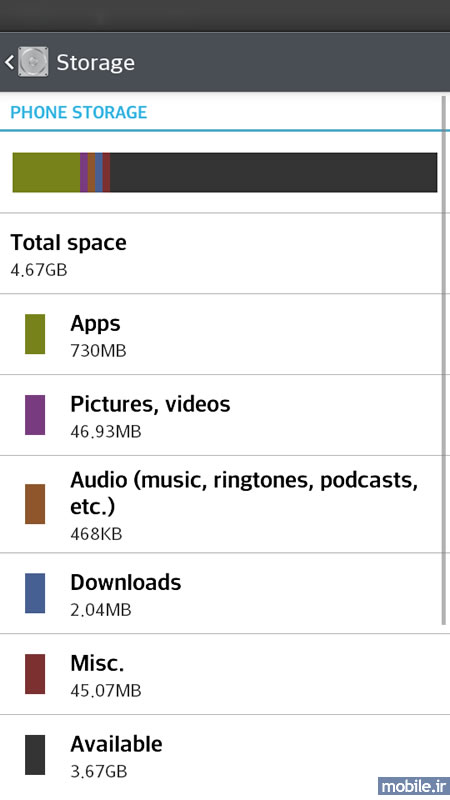
Task: Select the Available space entry
Action: tap(225, 756)
